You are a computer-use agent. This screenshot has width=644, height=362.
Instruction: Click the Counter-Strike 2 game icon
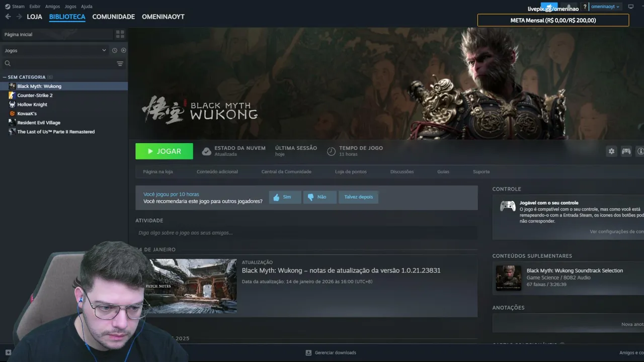click(12, 95)
